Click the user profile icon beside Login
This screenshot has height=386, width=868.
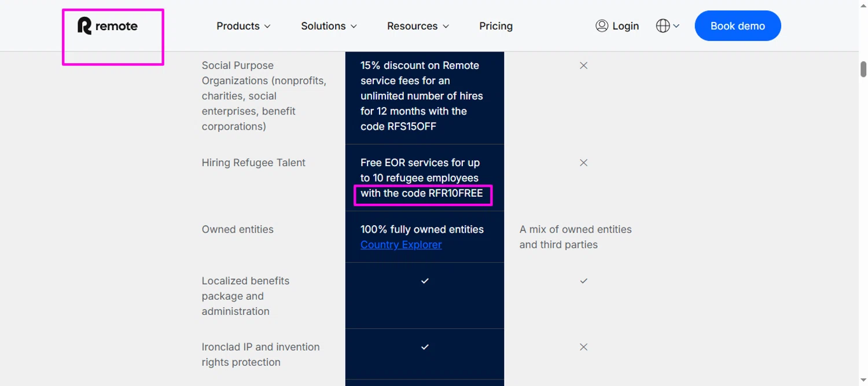(x=602, y=26)
